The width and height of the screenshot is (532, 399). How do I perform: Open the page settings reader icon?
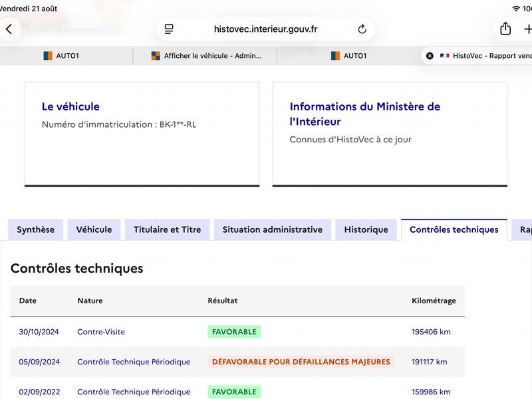coord(169,29)
